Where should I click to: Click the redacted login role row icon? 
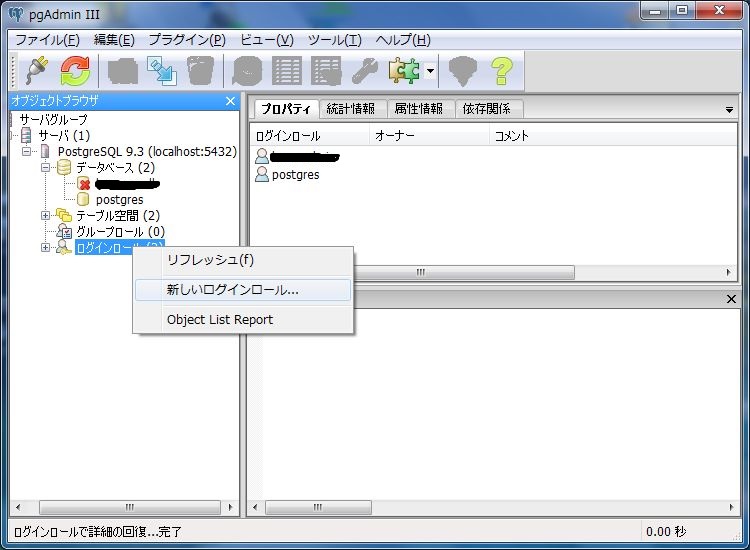[262, 156]
